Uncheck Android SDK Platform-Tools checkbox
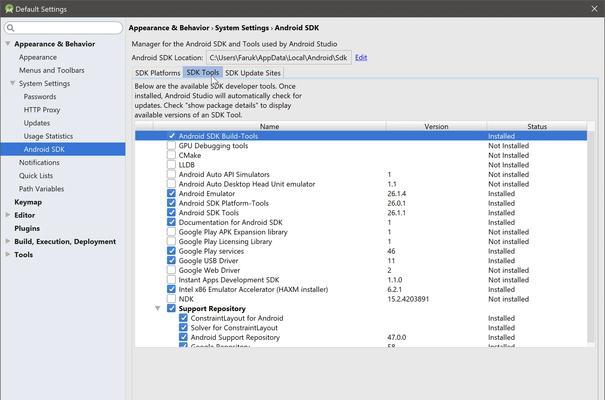The width and height of the screenshot is (605, 400). (171, 203)
